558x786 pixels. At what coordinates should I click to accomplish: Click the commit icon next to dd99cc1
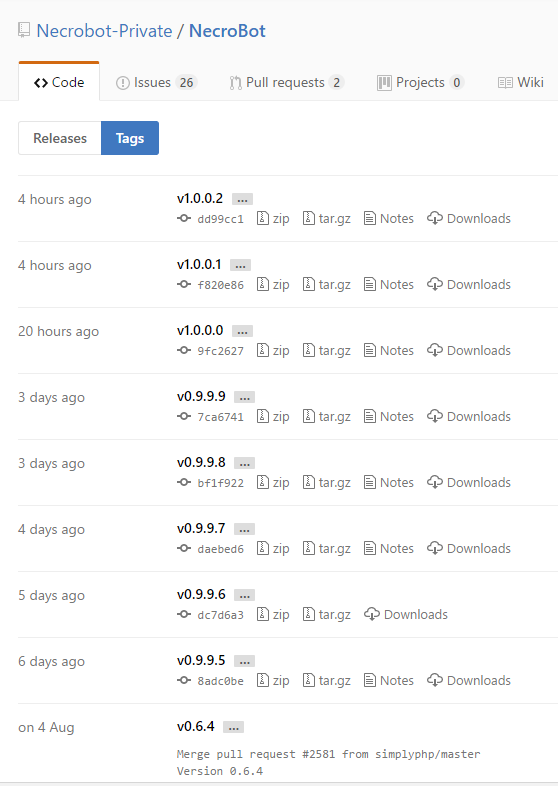point(184,218)
